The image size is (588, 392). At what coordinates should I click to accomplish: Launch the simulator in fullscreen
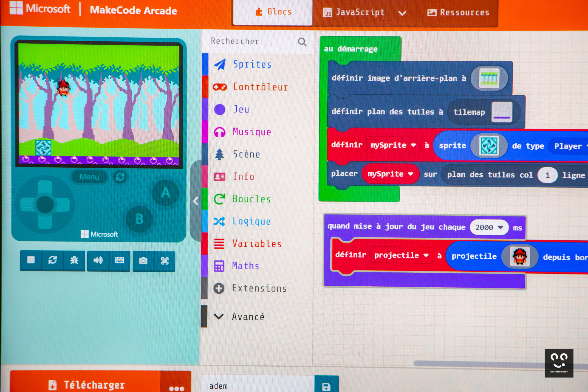click(x=164, y=261)
